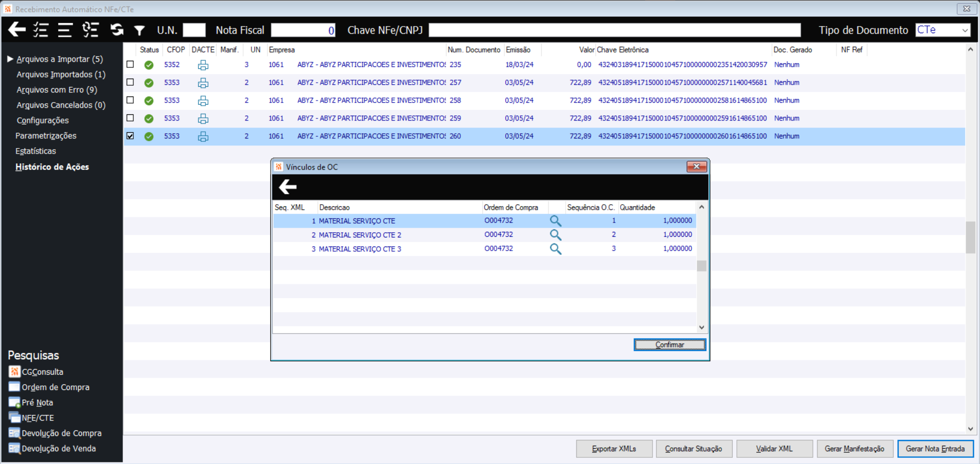This screenshot has height=464, width=980.
Task: Click the green status icon of document 235
Action: pos(149,65)
